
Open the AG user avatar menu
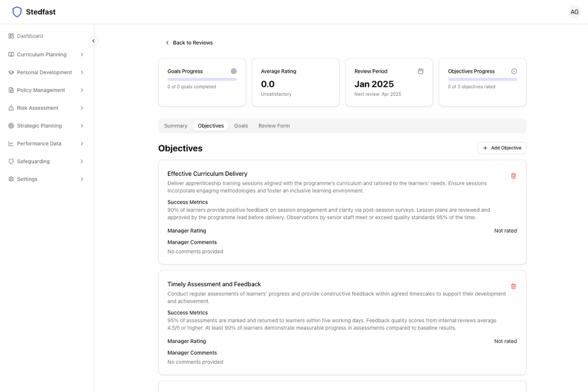click(x=574, y=12)
